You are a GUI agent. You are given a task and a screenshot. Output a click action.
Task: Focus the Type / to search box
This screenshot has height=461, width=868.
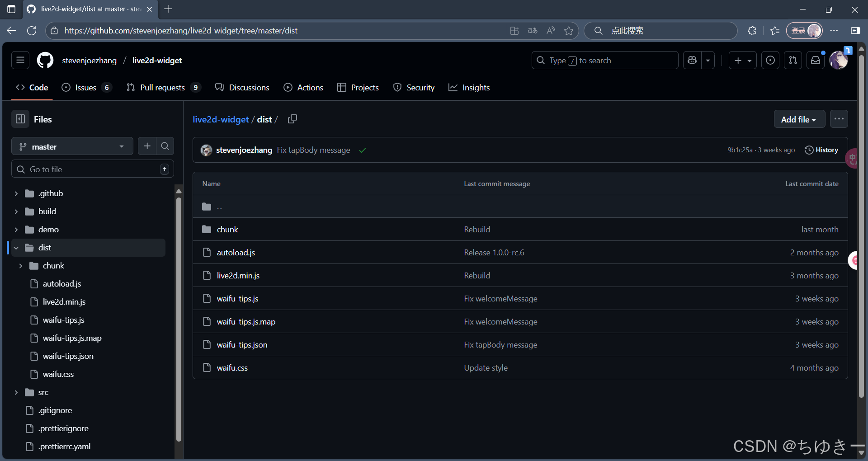coord(605,60)
